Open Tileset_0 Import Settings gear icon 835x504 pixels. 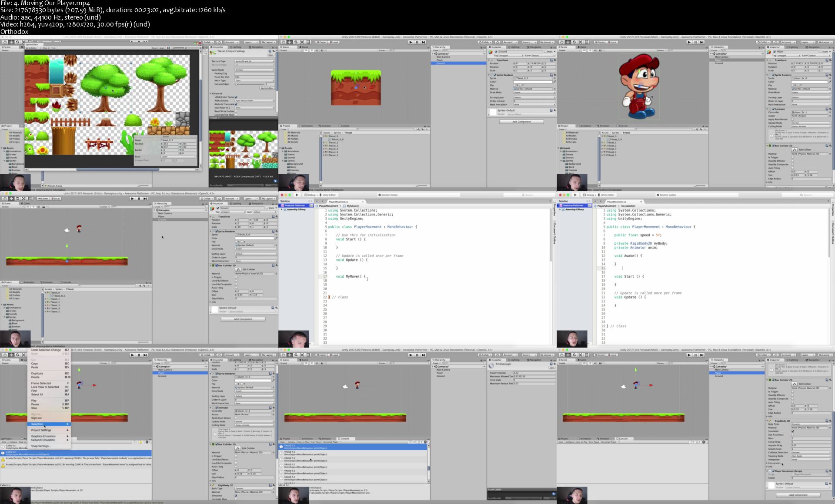[x=274, y=51]
